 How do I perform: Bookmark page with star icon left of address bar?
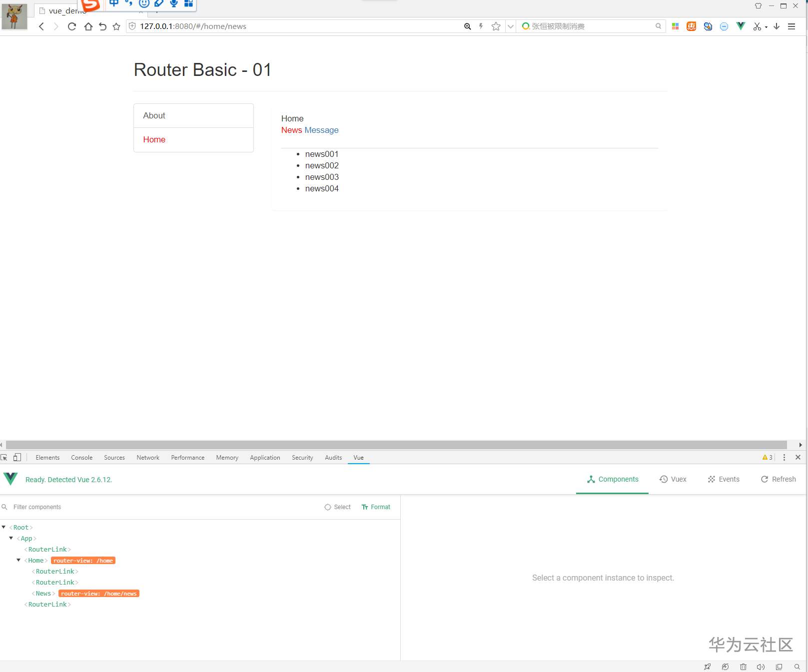point(116,26)
